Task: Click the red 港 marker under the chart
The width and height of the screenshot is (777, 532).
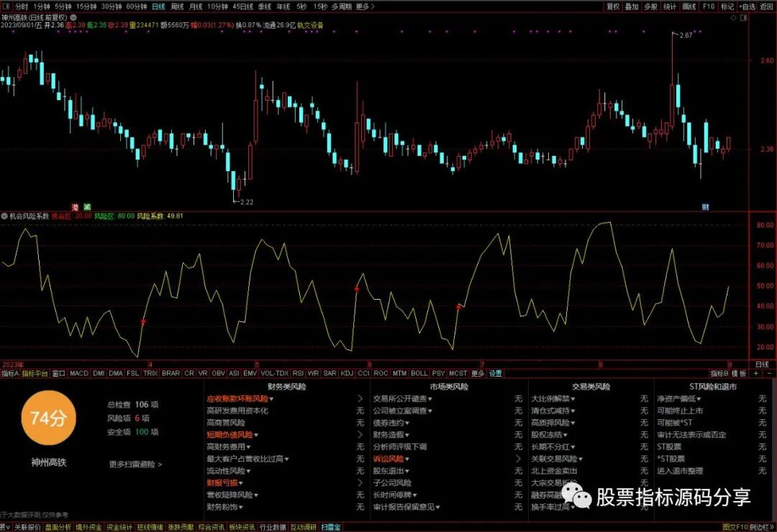Action: pos(75,207)
